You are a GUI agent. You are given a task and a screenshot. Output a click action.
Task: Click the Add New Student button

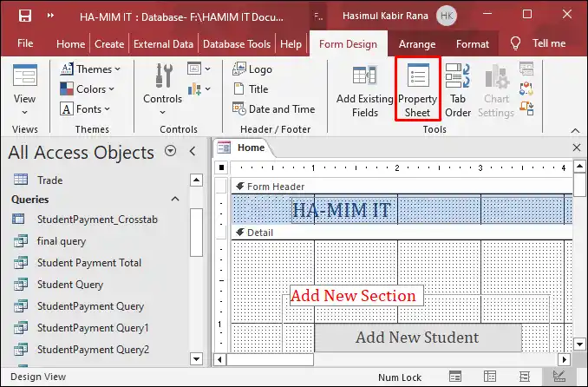pos(418,338)
